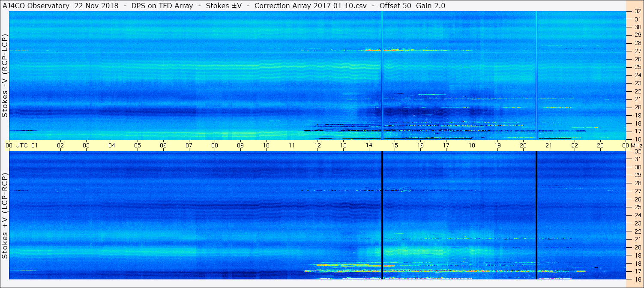The width and height of the screenshot is (644, 288).
Task: Click the 20 hour label on the time axis
Action: (x=523, y=145)
